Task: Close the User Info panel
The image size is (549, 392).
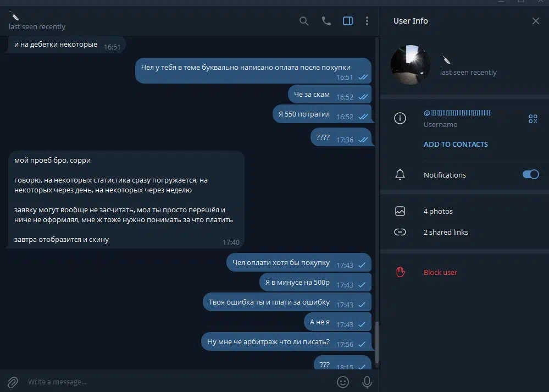Action: (x=536, y=21)
